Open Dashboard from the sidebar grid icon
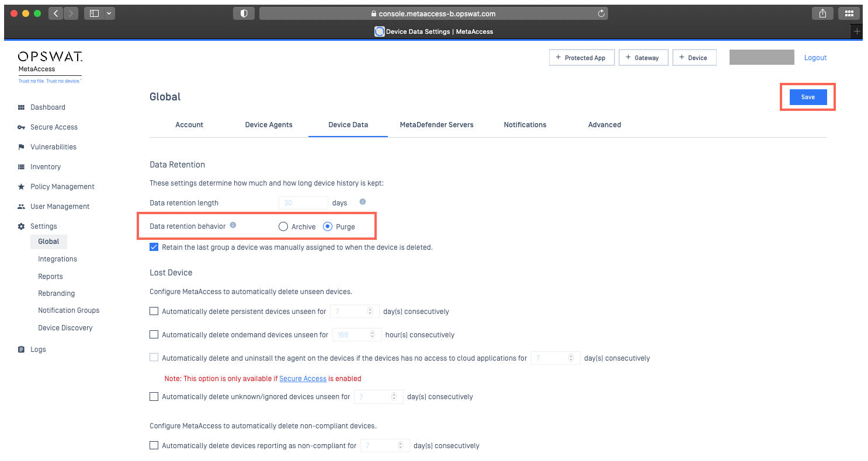The width and height of the screenshot is (868, 461). pyautogui.click(x=22, y=107)
